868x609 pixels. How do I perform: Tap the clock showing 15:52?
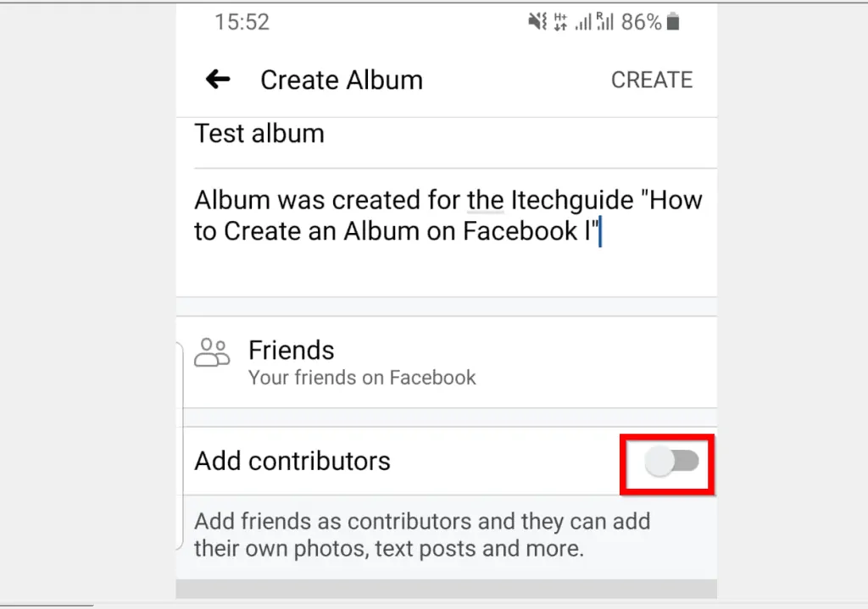click(x=242, y=23)
